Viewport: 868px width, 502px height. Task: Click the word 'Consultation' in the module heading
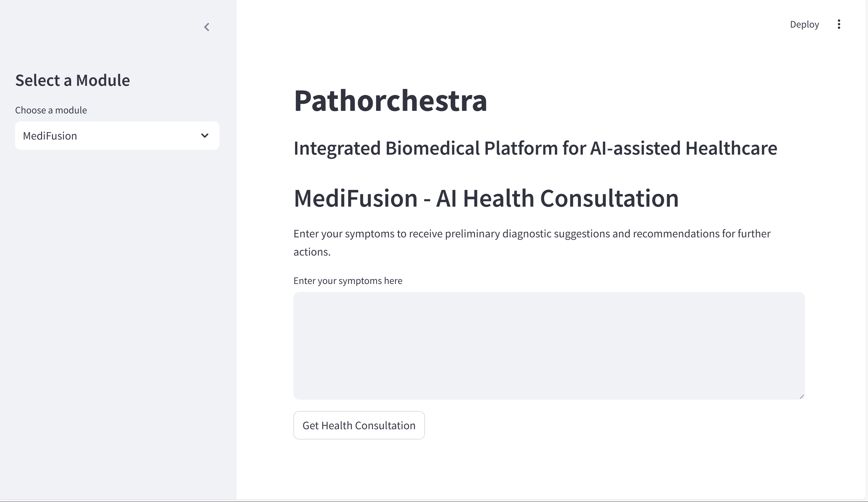pyautogui.click(x=609, y=199)
